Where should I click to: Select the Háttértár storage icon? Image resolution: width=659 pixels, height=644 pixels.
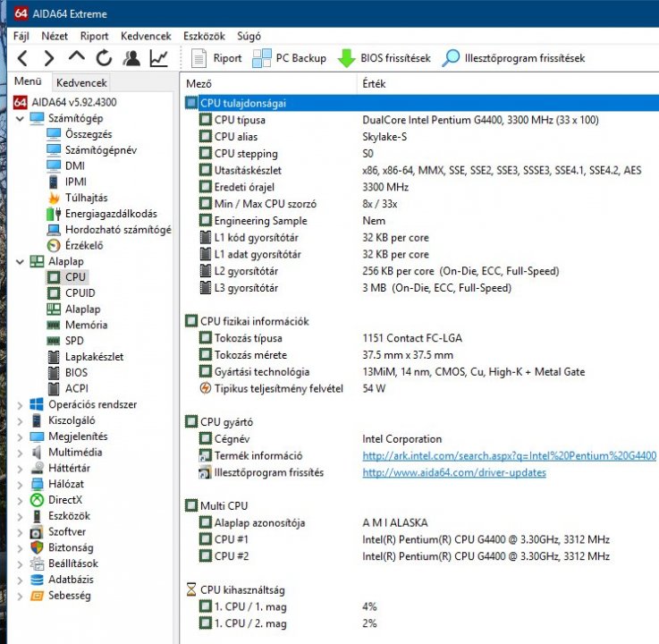[x=37, y=468]
